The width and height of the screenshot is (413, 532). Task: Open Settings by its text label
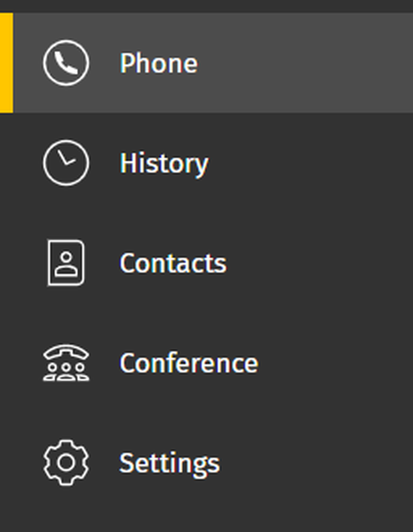(x=170, y=463)
